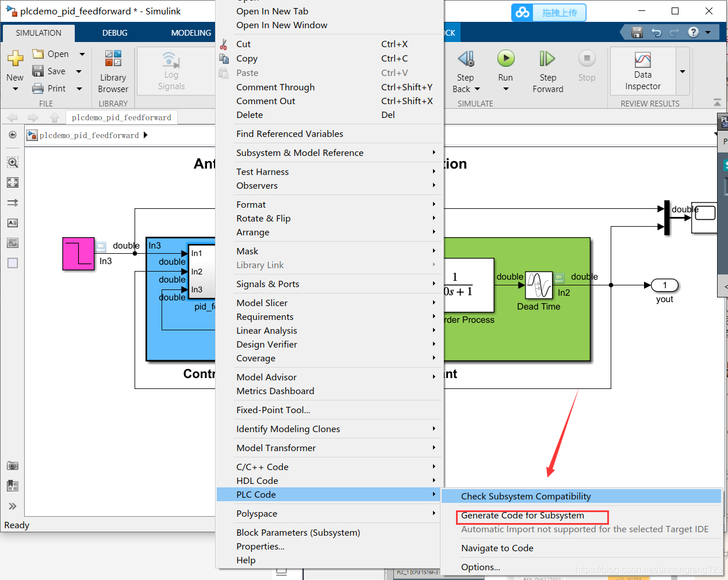Click the hide/show explorer bar icon
This screenshot has height=580, width=728.
pyautogui.click(x=13, y=135)
